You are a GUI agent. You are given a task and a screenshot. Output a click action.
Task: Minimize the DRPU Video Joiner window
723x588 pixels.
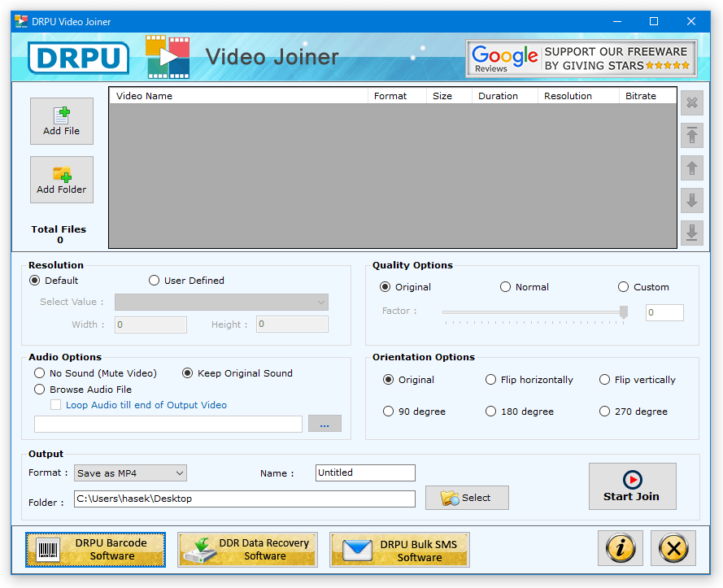pos(617,21)
